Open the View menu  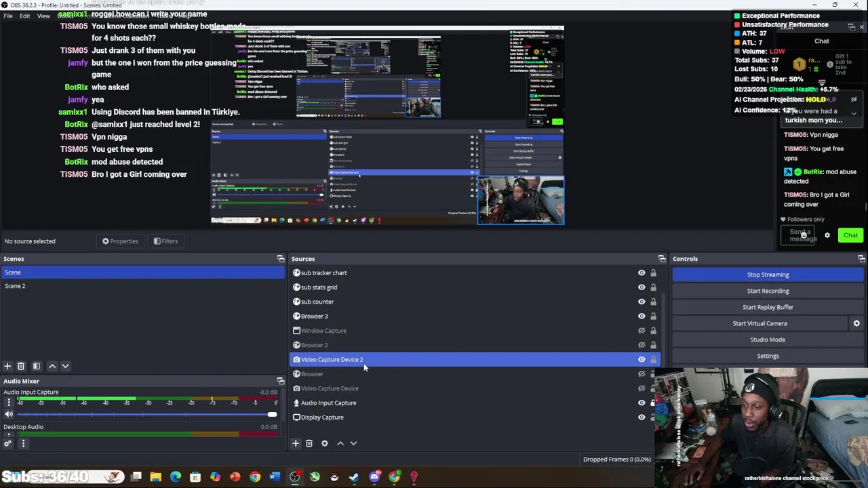click(x=43, y=16)
